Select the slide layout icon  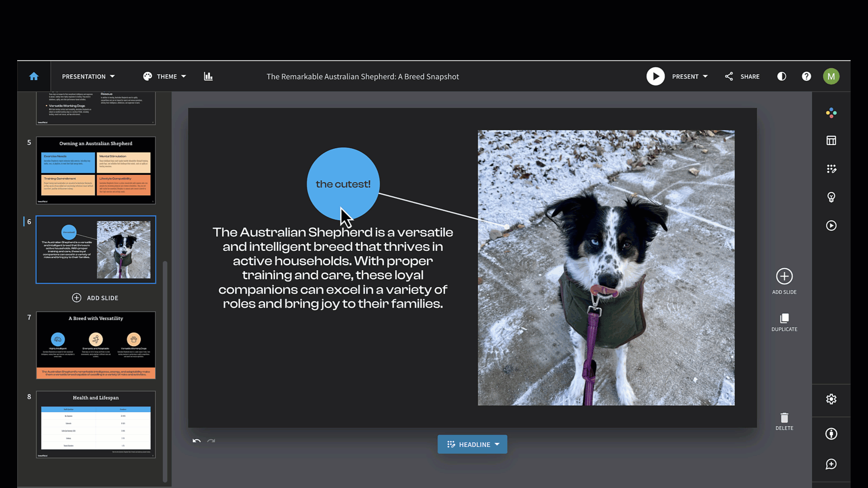831,141
